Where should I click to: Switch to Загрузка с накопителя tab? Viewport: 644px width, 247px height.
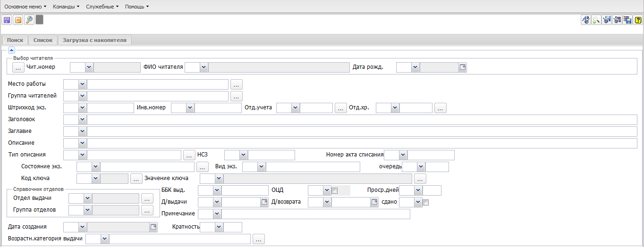[x=94, y=40]
